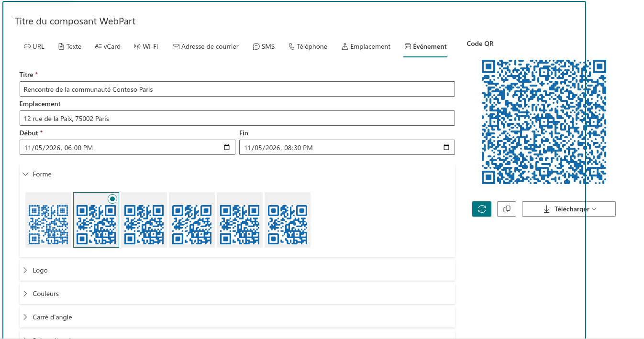
Task: Click the large QR code preview image
Action: coord(544,122)
